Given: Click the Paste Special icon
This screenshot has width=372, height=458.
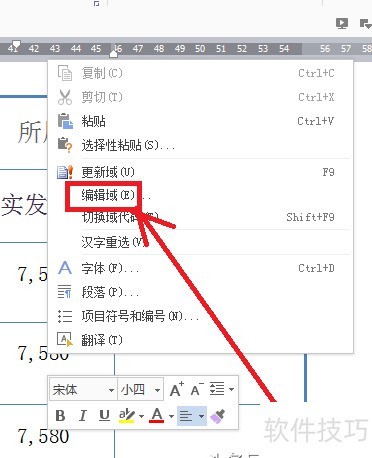Looking at the screenshot, I should click(65, 145).
